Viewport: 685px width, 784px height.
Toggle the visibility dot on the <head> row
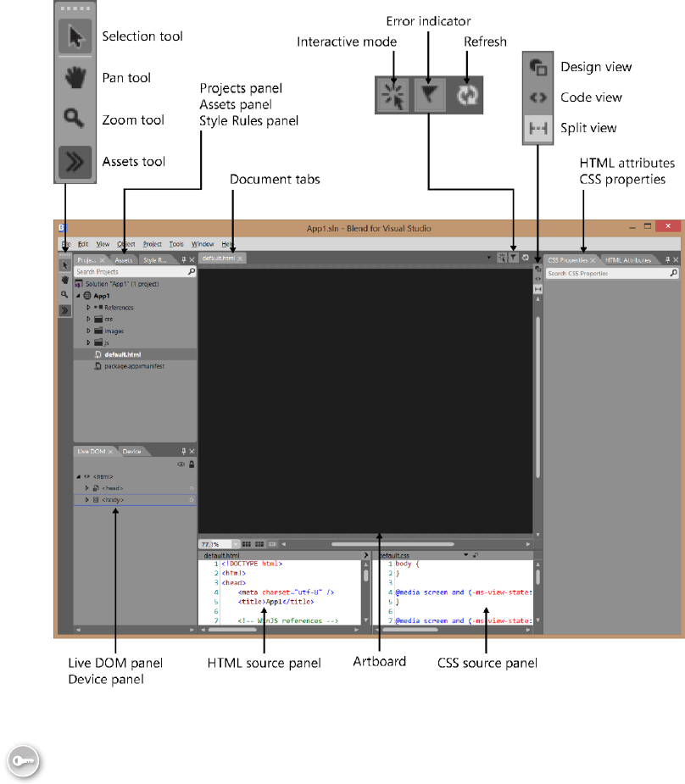pyautogui.click(x=191, y=488)
